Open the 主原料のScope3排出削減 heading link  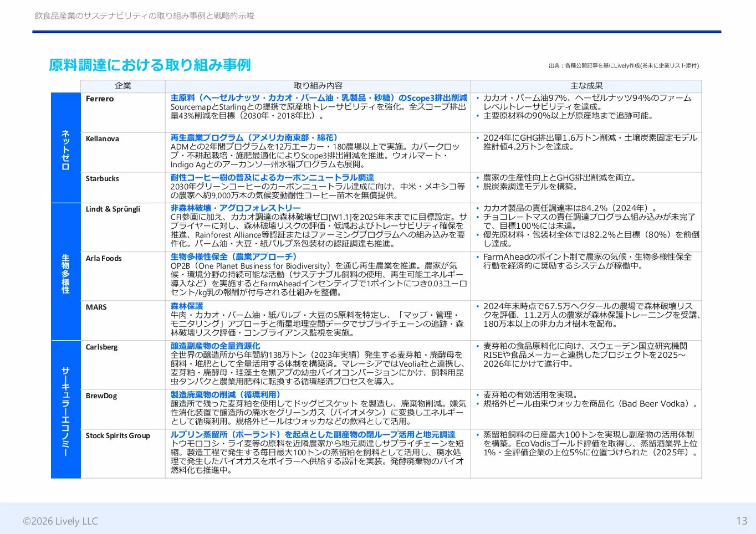[319, 97]
